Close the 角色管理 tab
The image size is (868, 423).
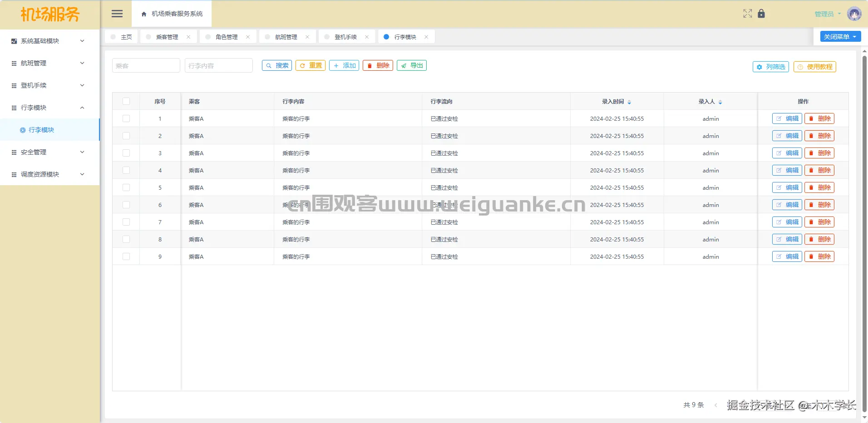pyautogui.click(x=248, y=37)
